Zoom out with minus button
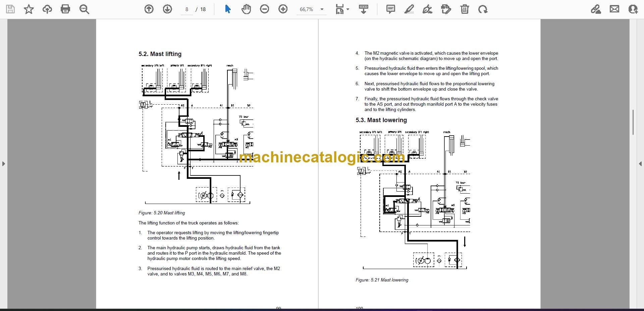Viewport: 644px width, 311px height. (x=265, y=9)
